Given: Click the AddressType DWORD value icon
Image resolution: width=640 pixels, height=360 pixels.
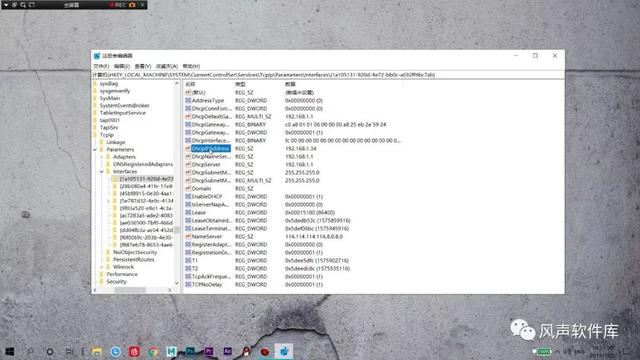Looking at the screenshot, I should point(188,100).
